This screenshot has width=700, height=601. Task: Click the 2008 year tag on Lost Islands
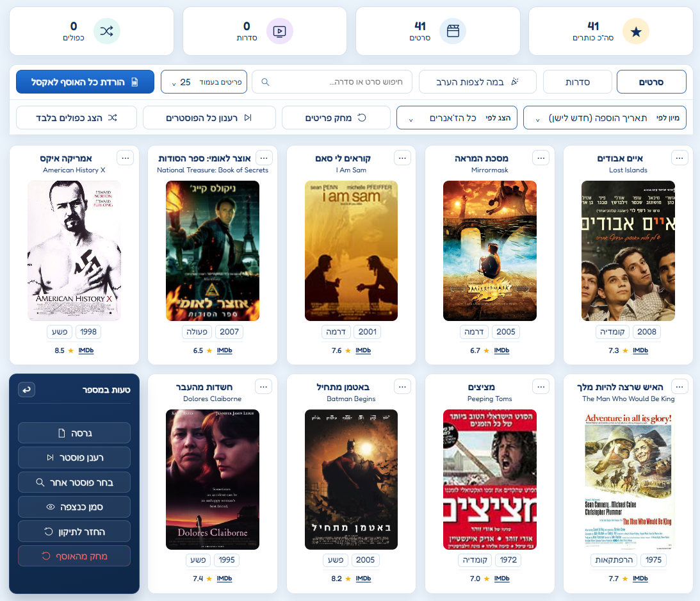click(647, 332)
